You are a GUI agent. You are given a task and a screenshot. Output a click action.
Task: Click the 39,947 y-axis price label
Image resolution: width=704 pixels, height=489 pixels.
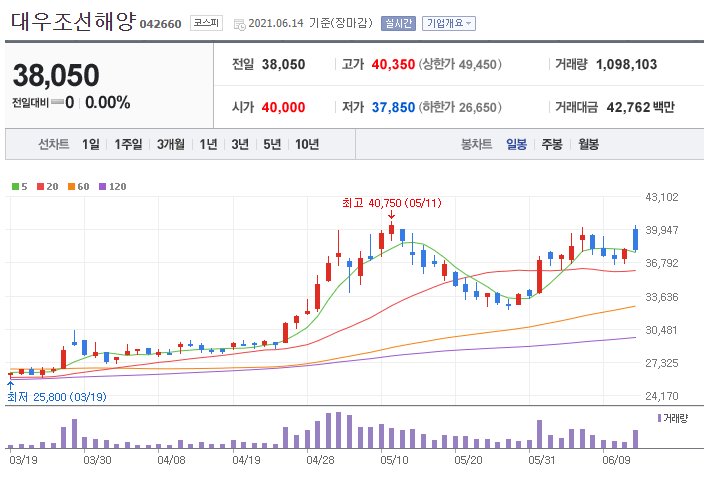click(662, 230)
